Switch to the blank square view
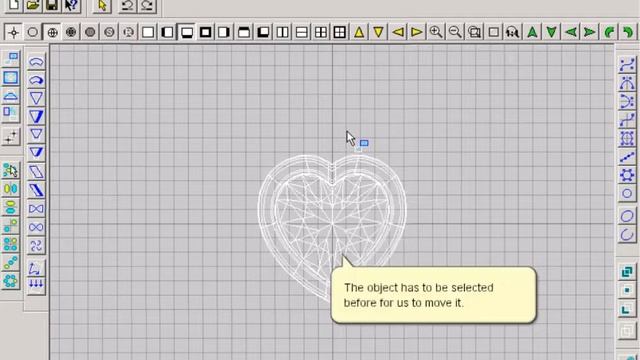Viewport: 640px width, 360px height. 148,32
